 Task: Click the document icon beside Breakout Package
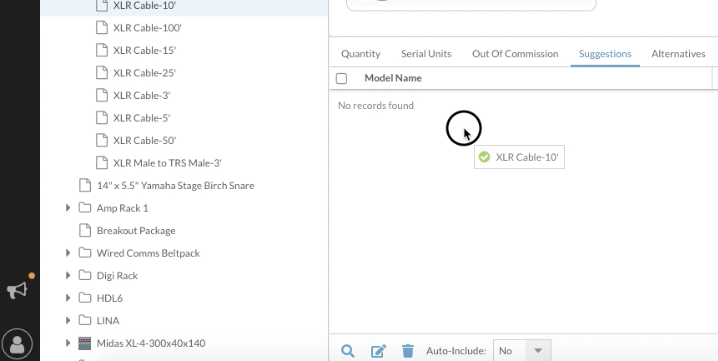[85, 230]
